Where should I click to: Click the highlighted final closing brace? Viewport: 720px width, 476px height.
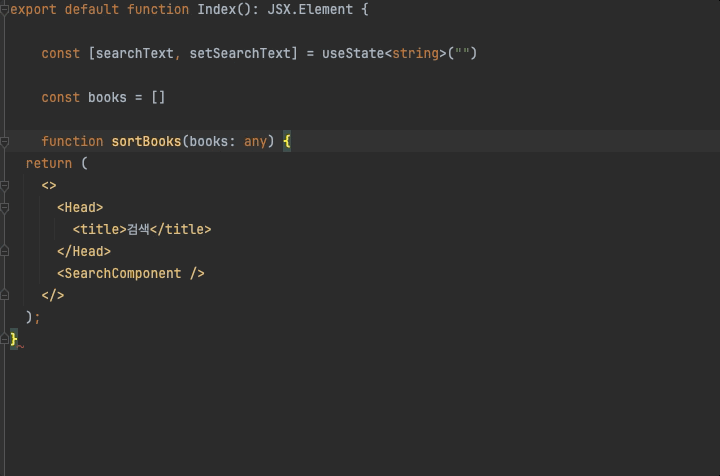[x=14, y=339]
